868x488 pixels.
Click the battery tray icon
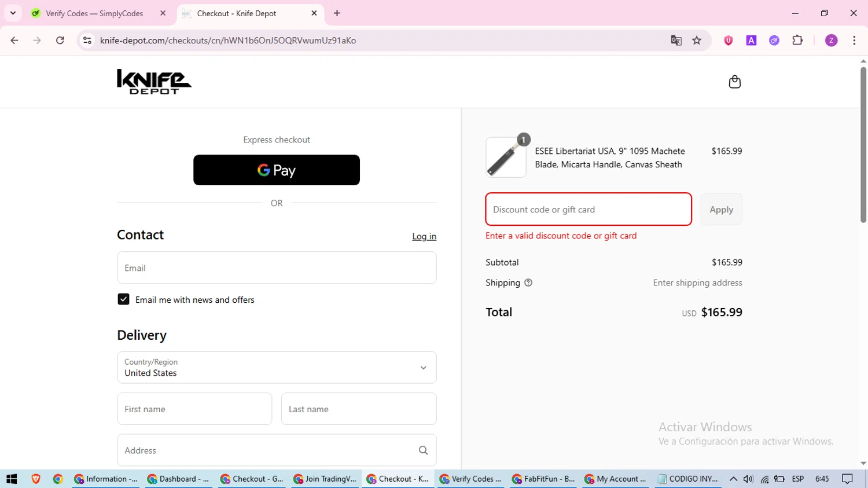coord(779,479)
